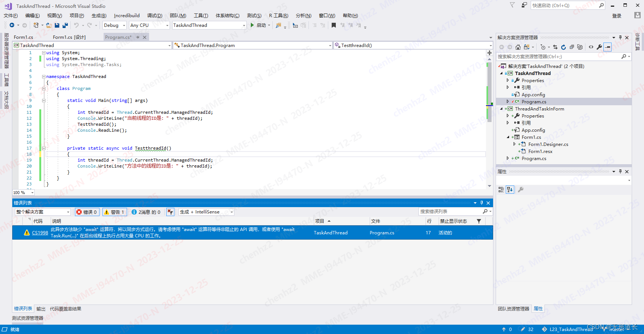Open the 调试(D) menu

tap(155, 16)
